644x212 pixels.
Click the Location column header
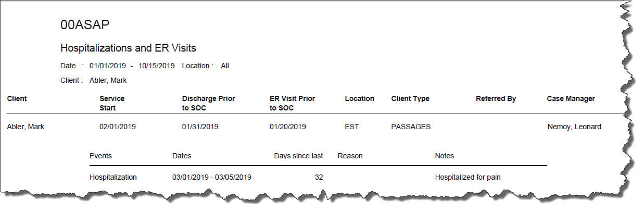coord(359,98)
